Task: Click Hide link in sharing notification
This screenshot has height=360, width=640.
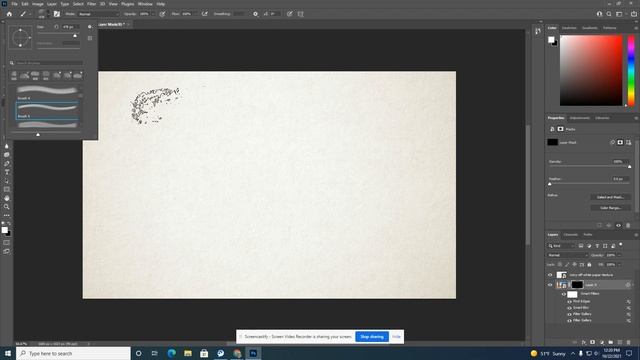Action: tap(396, 337)
